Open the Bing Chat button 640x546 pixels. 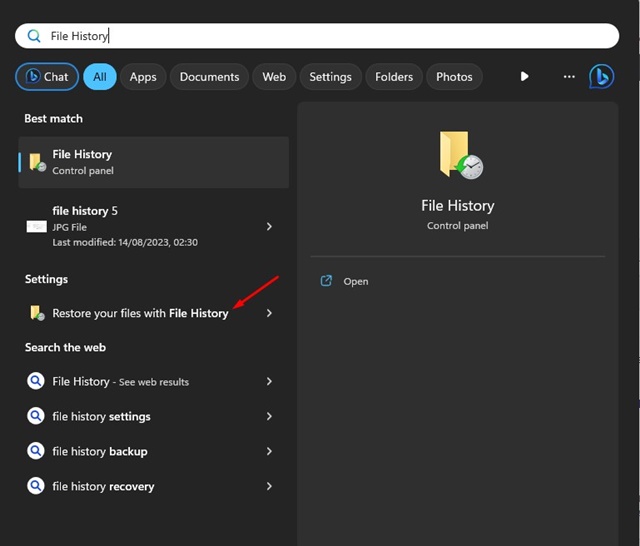pos(47,77)
